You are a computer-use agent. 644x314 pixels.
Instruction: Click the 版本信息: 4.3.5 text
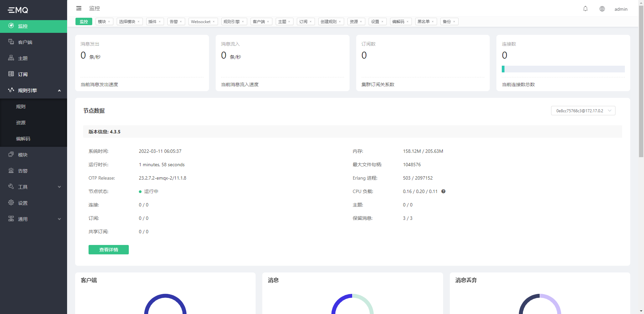click(104, 132)
